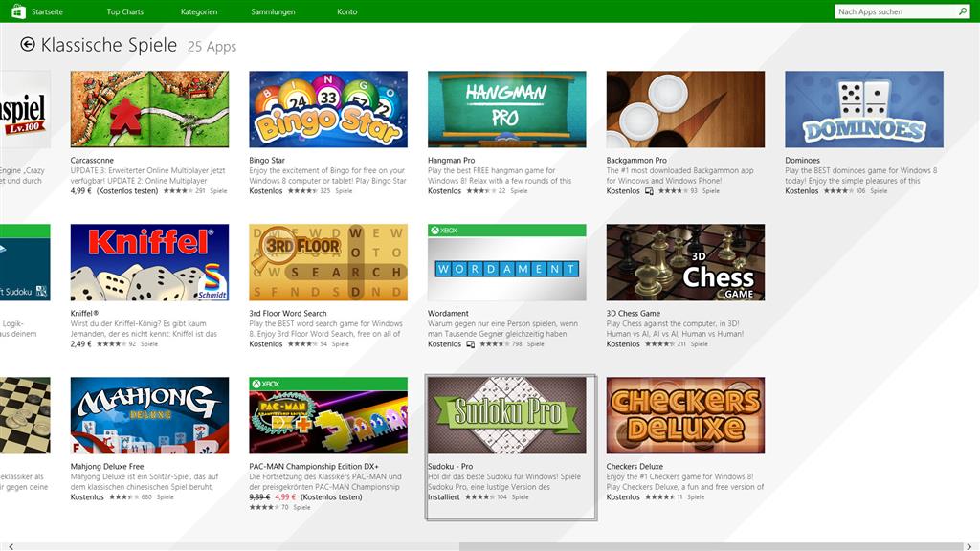This screenshot has width=980, height=551.
Task: Open the Konto menu item
Action: (346, 11)
